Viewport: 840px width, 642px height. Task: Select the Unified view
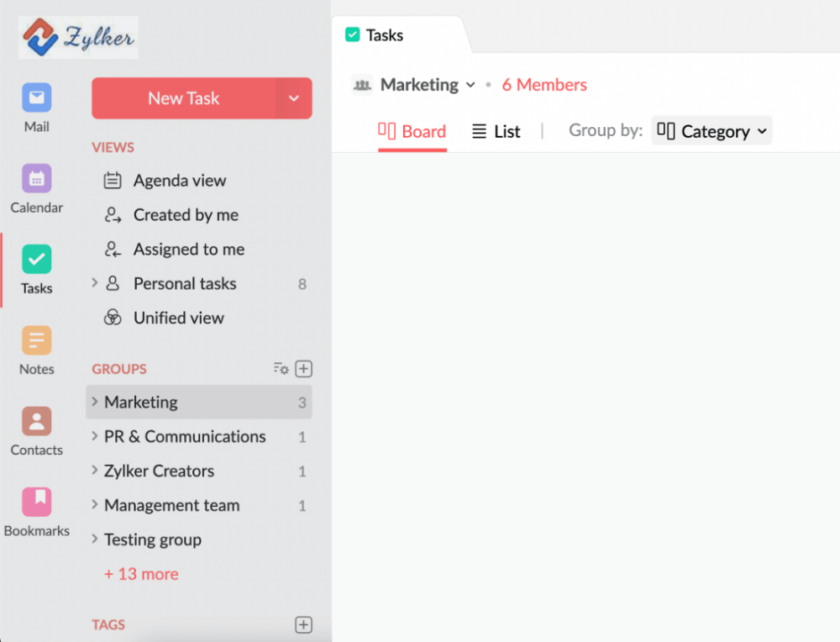point(178,318)
